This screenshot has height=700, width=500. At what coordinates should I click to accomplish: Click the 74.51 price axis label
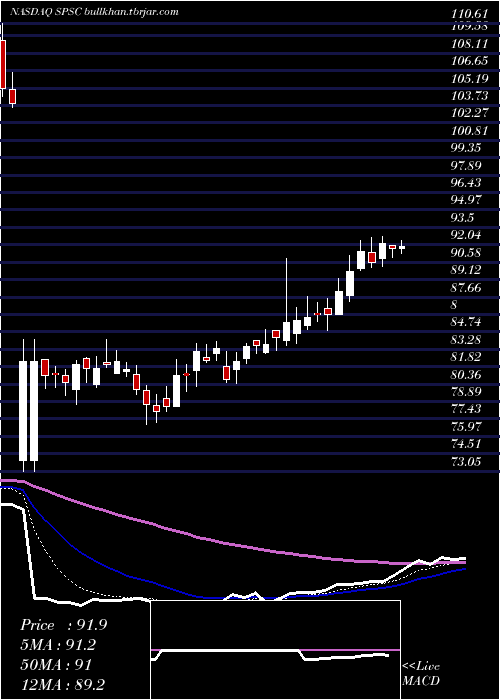[466, 443]
